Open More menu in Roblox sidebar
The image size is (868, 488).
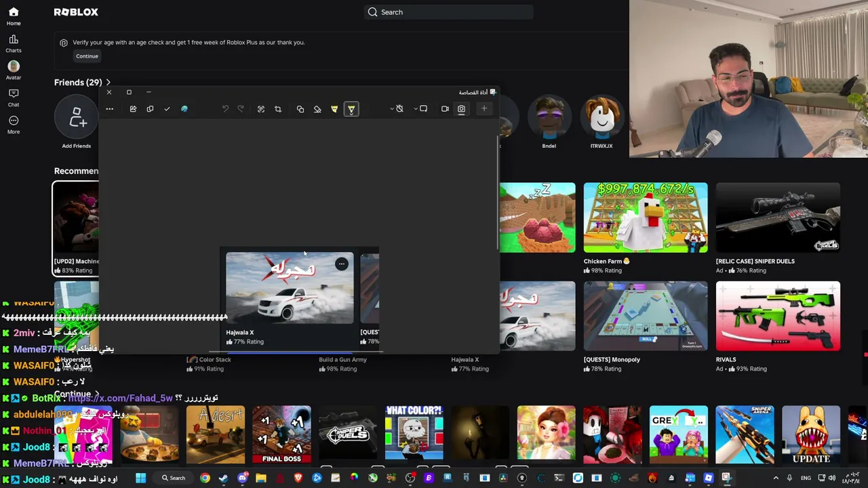pyautogui.click(x=14, y=125)
